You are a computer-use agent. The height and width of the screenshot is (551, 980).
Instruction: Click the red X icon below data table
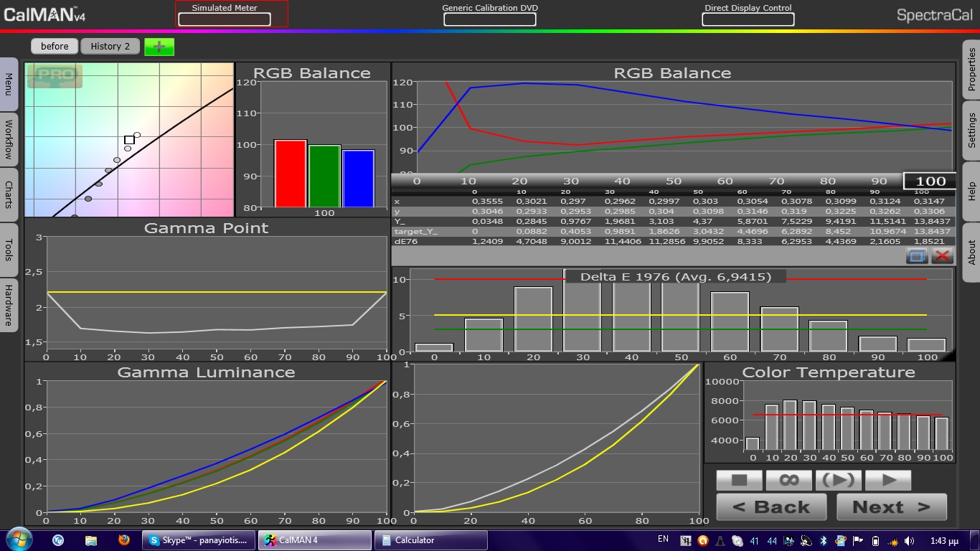(x=941, y=256)
